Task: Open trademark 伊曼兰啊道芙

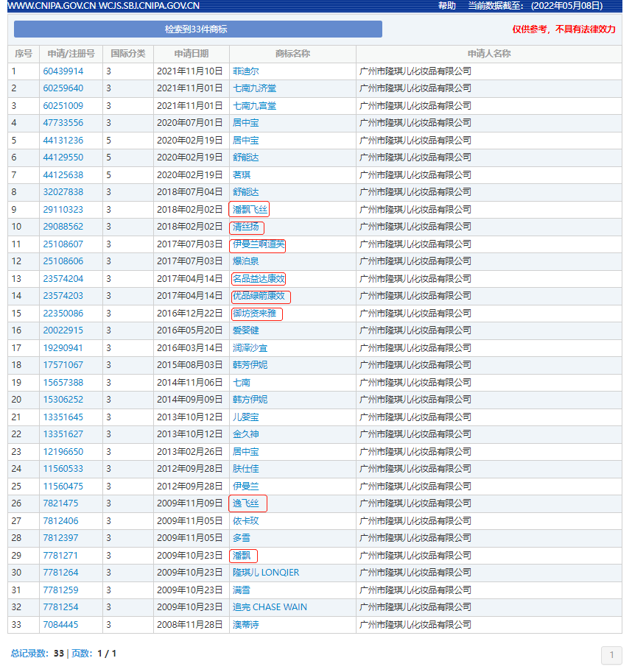Action: tap(259, 244)
